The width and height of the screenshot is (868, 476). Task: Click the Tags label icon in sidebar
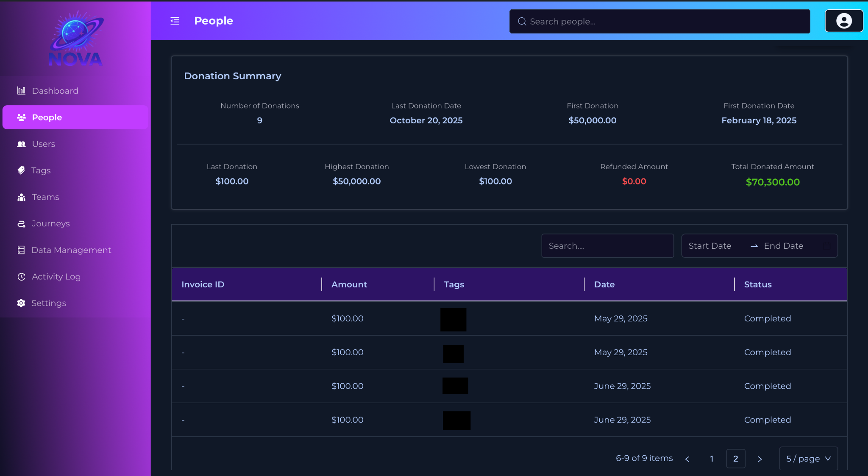[x=21, y=170]
